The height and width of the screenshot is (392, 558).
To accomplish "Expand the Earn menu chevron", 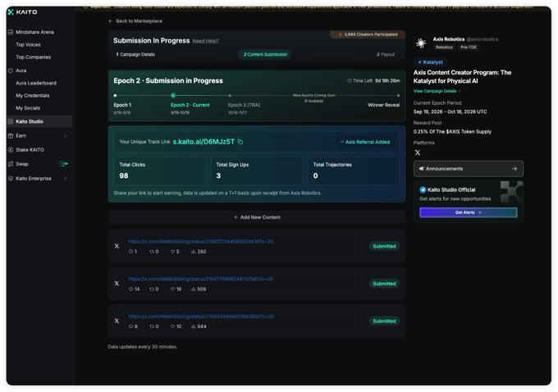I will point(66,135).
